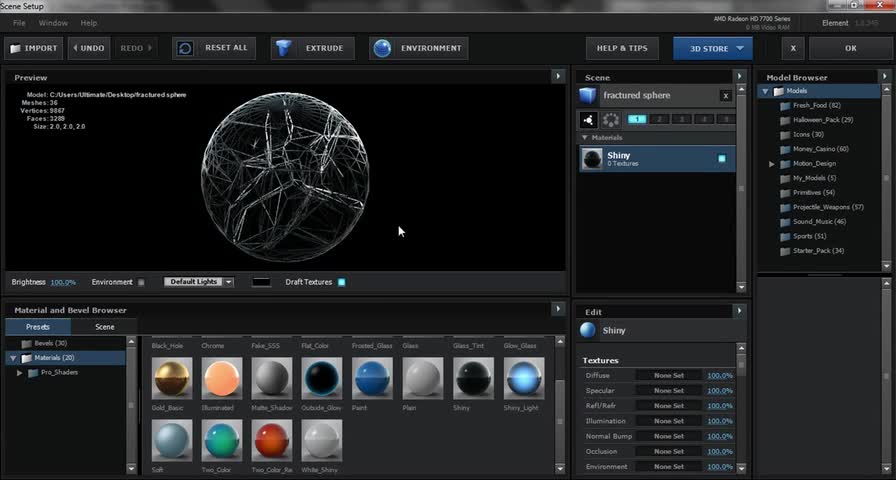Click Shiny material thumbnail in Scene panel
The width and height of the screenshot is (896, 480).
591,159
